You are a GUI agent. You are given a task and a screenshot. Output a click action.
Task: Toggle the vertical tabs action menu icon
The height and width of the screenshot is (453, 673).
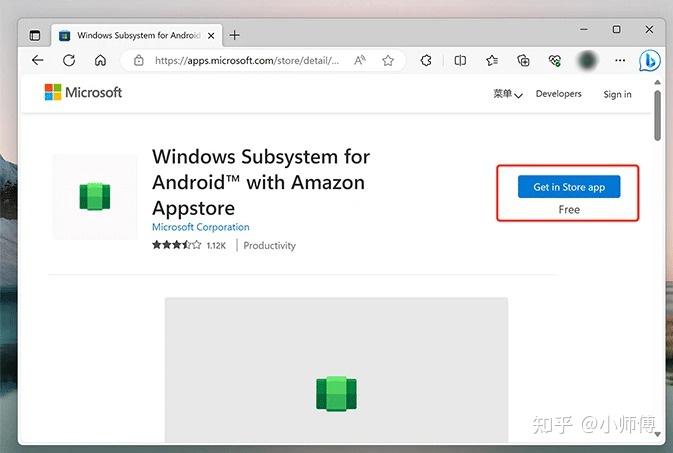tap(35, 35)
